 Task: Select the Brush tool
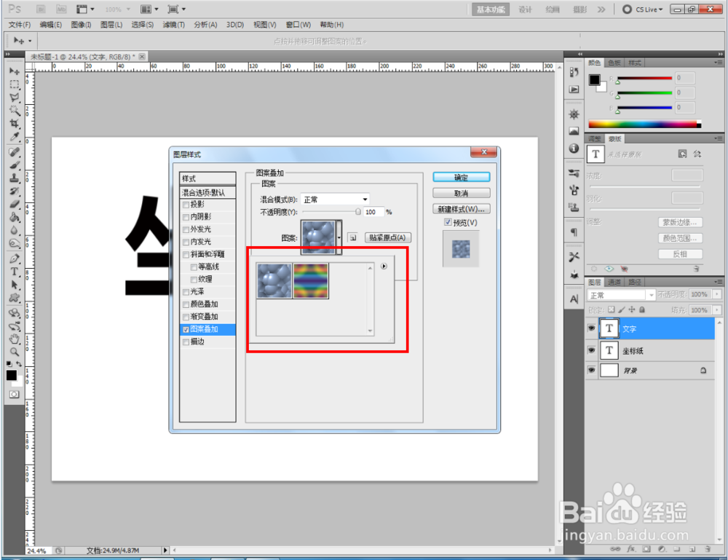[14, 165]
